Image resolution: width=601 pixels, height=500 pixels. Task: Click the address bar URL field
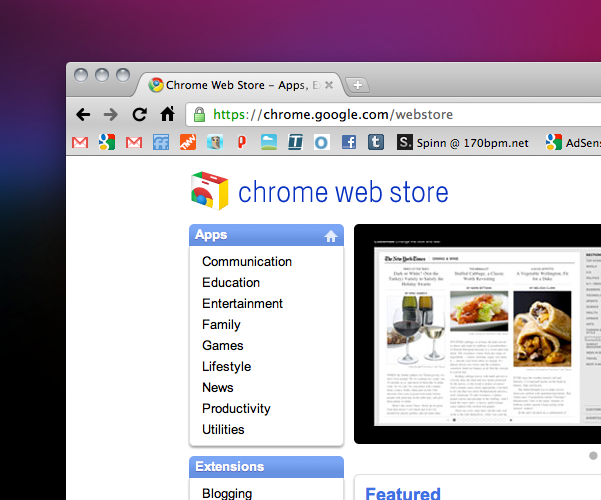coord(395,114)
